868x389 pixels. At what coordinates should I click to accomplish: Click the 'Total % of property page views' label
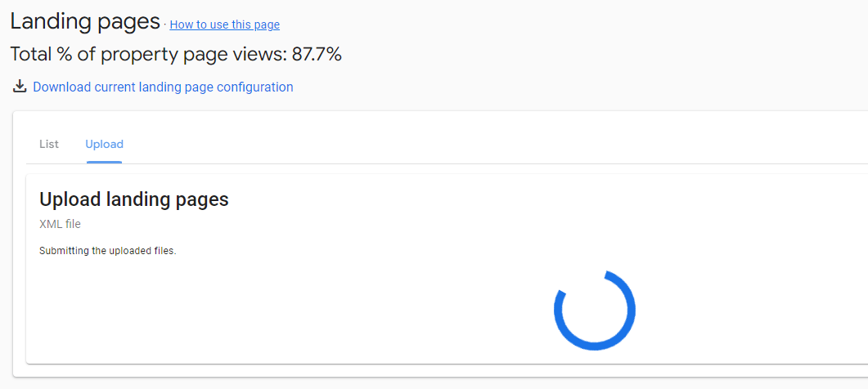click(x=148, y=55)
